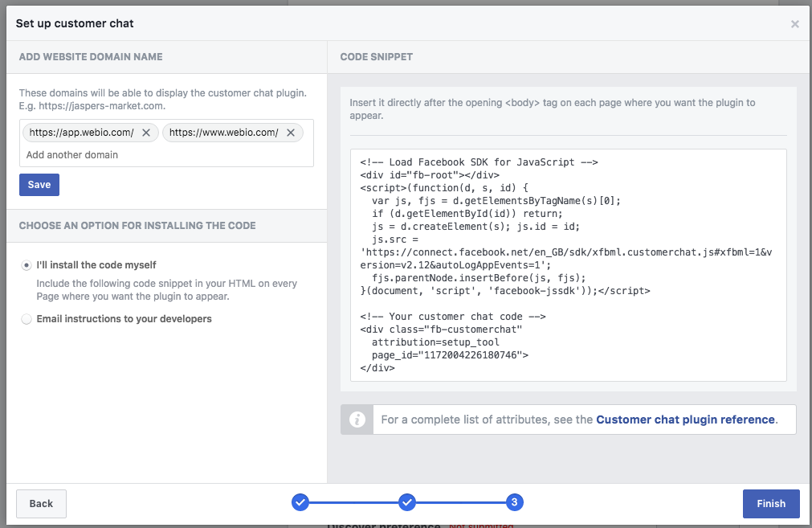This screenshot has width=812, height=528.
Task: Go Back to the previous step
Action: click(x=42, y=504)
